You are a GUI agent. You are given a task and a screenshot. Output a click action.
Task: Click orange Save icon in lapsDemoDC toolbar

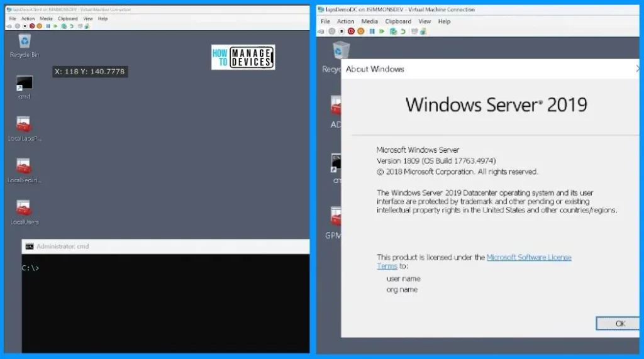click(361, 31)
